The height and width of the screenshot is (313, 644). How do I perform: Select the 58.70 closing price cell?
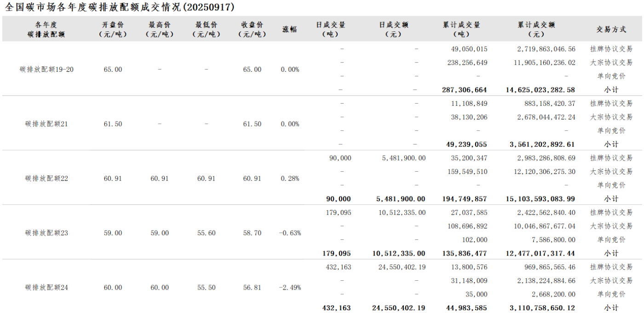(x=252, y=233)
